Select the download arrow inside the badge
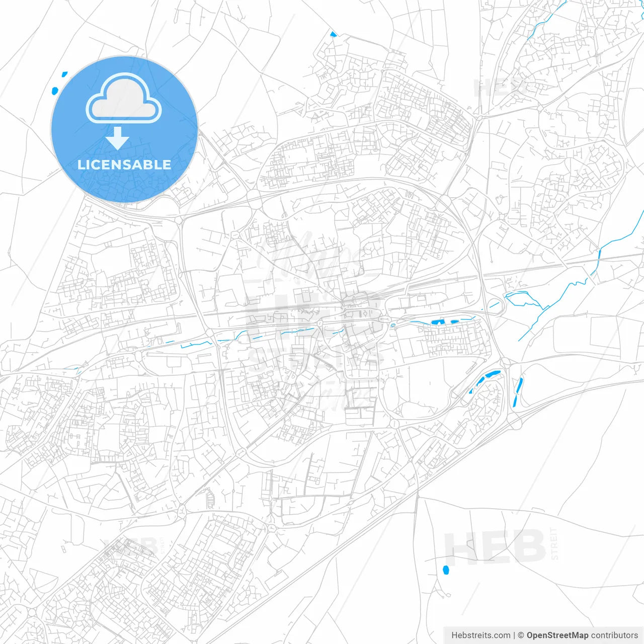This screenshot has height=644, width=644. [119, 138]
